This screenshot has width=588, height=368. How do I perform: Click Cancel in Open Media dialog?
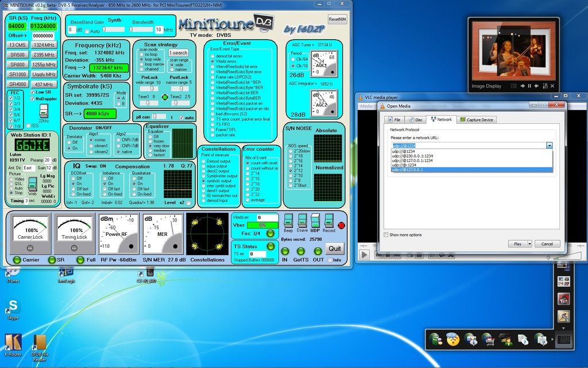[547, 244]
